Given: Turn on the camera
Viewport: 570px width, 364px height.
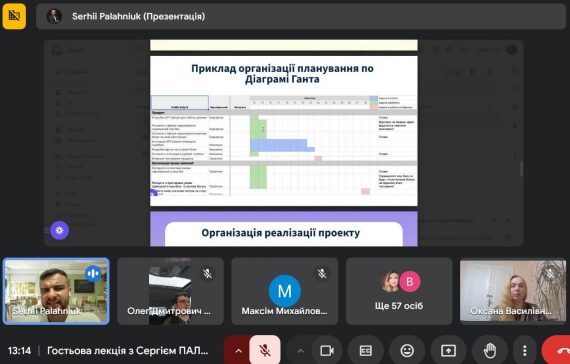Looking at the screenshot, I should (327, 351).
